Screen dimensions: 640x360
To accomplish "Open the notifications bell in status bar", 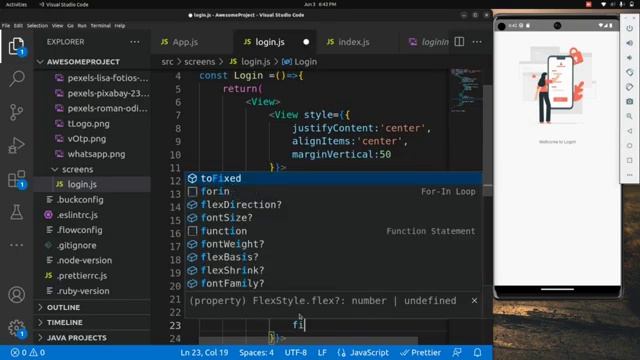I will [x=477, y=353].
